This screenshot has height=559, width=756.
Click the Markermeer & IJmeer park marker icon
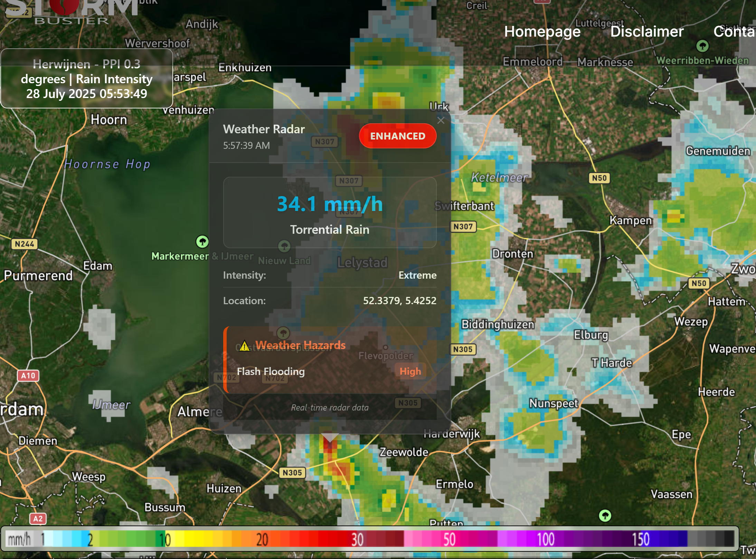(x=202, y=241)
